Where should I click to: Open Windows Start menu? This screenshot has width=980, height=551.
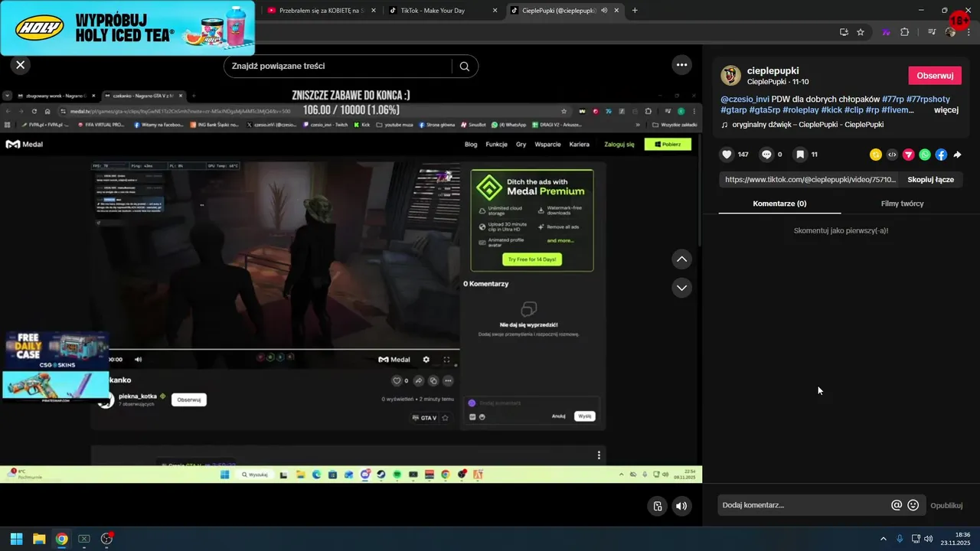16,539
